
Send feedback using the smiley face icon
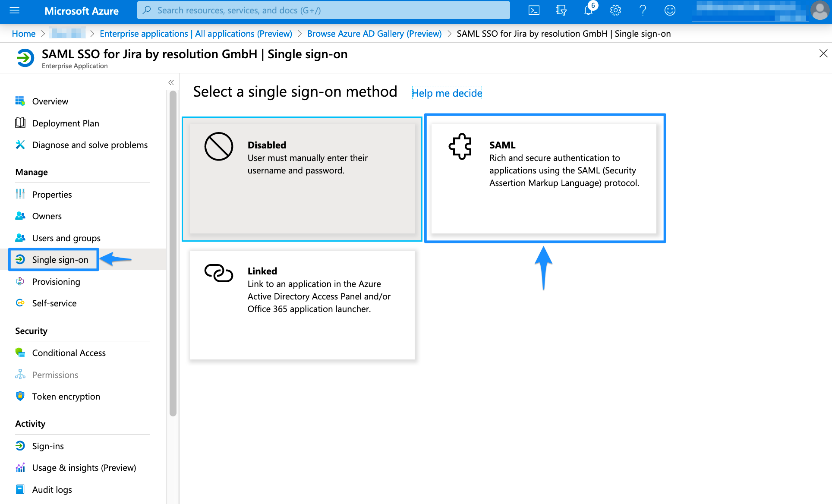[x=670, y=10]
